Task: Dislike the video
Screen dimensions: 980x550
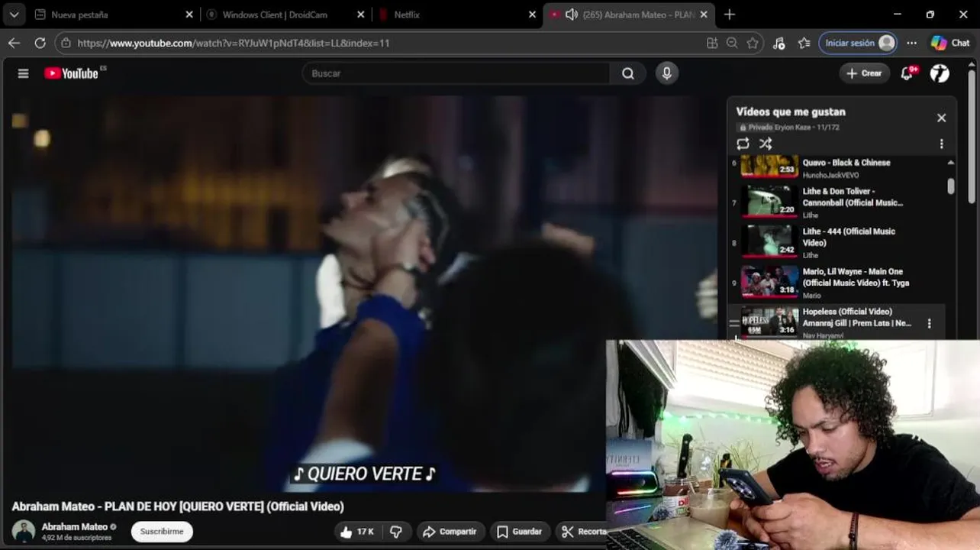Action: point(396,532)
